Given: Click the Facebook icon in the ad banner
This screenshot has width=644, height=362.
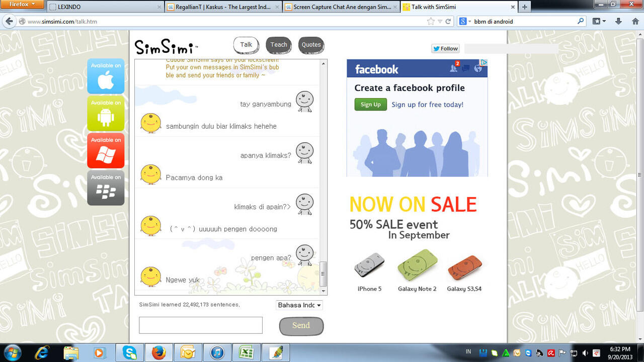Looking at the screenshot, I should click(x=375, y=69).
